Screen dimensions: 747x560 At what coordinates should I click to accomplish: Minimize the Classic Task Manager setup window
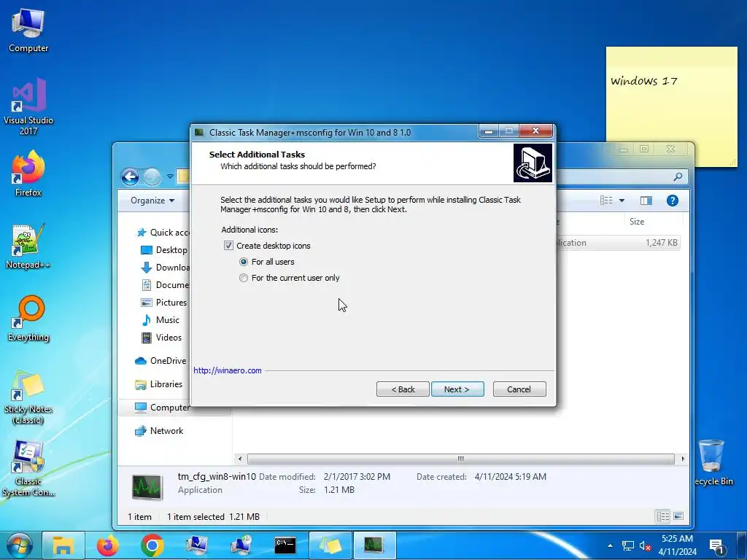click(489, 131)
